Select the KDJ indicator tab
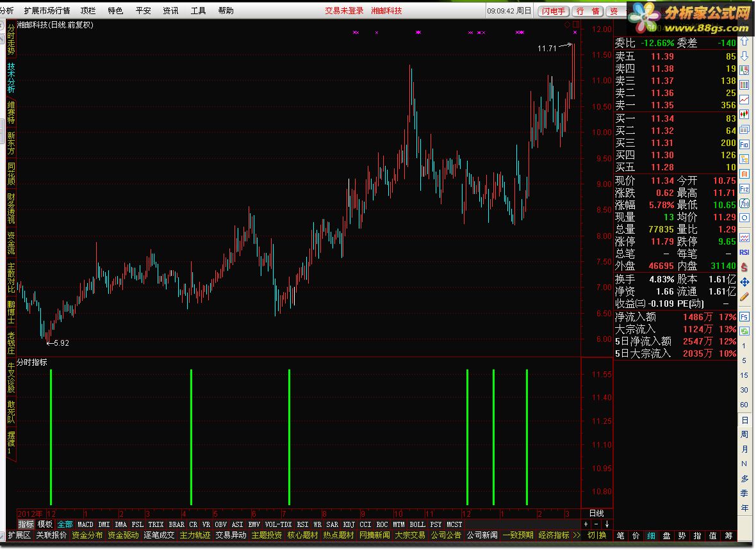Viewport: 756px width, 550px height. [349, 524]
